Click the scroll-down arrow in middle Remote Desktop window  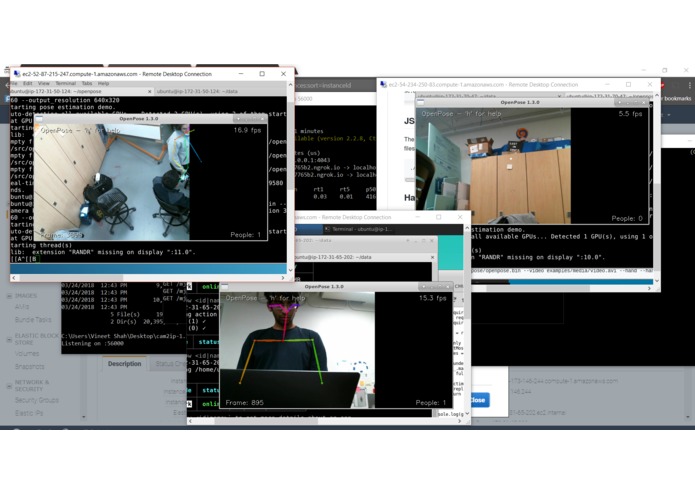pyautogui.click(x=467, y=413)
